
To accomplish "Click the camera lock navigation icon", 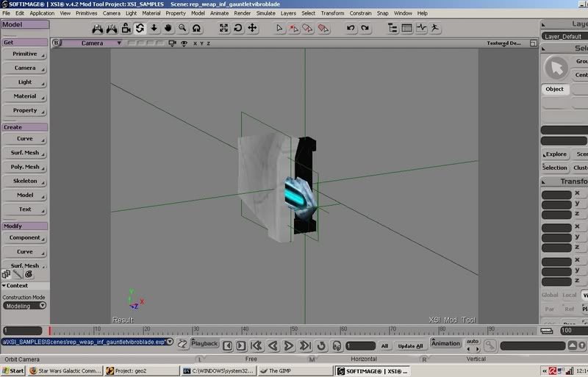I will pos(126,28).
